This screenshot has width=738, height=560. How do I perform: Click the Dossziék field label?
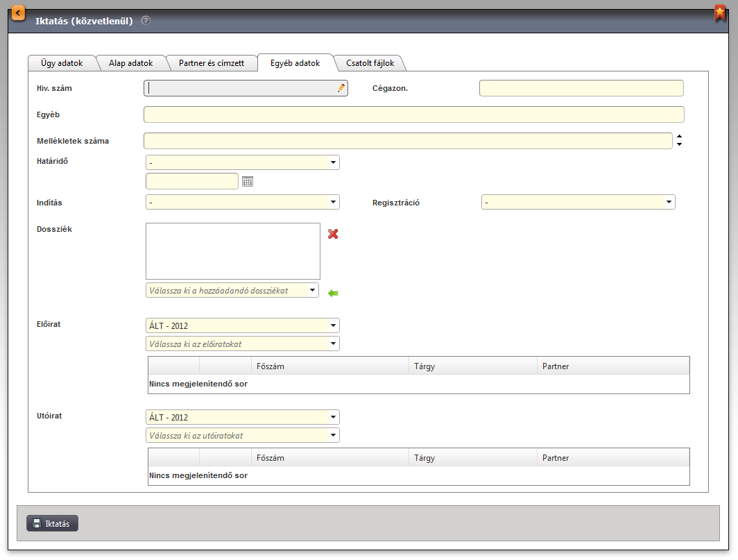(x=55, y=229)
